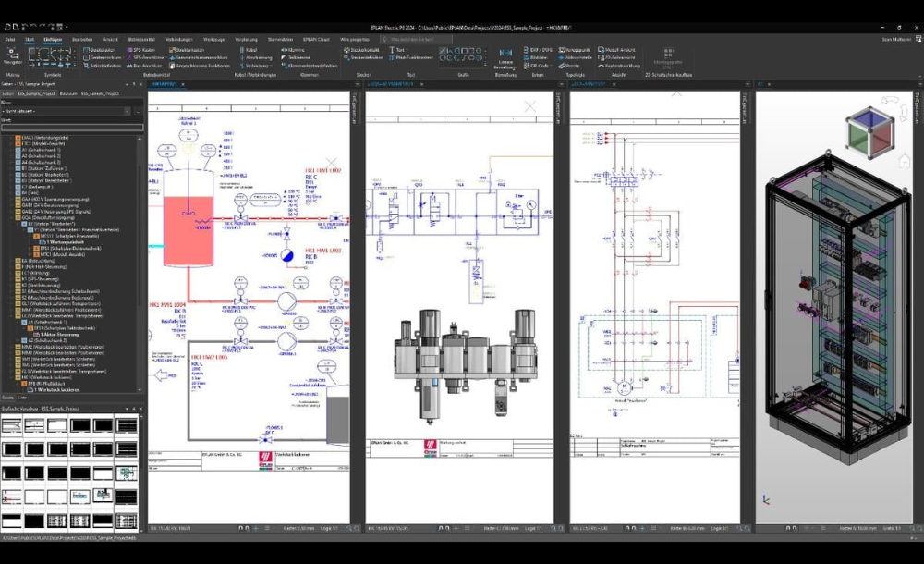Click the Wert input field in the navigator

tap(72, 127)
